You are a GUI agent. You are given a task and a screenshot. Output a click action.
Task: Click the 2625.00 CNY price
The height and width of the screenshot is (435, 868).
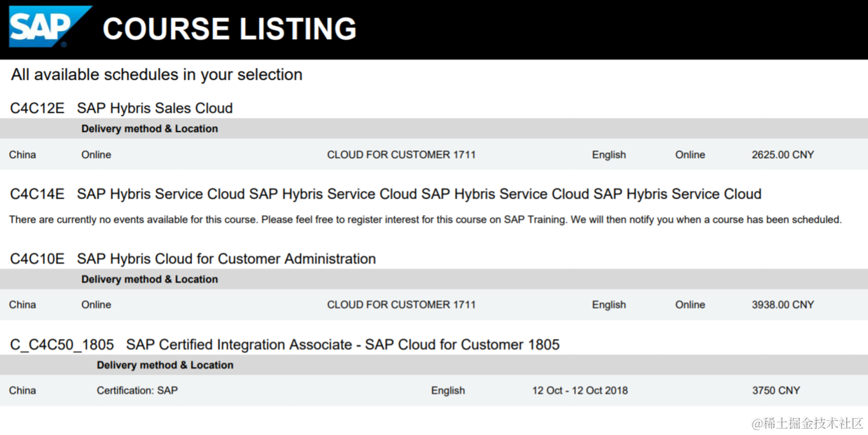tap(783, 155)
